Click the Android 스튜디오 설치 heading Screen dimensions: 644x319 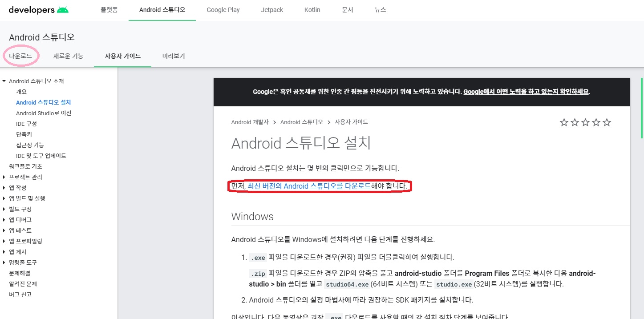301,143
